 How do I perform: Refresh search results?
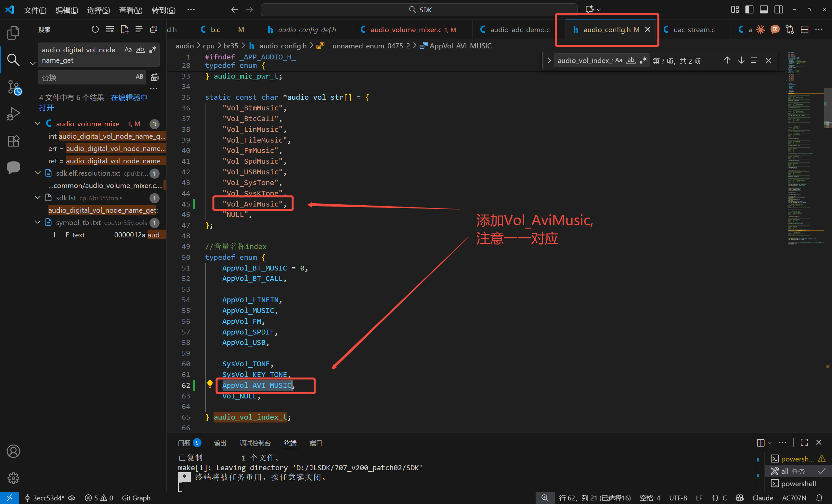click(x=95, y=30)
